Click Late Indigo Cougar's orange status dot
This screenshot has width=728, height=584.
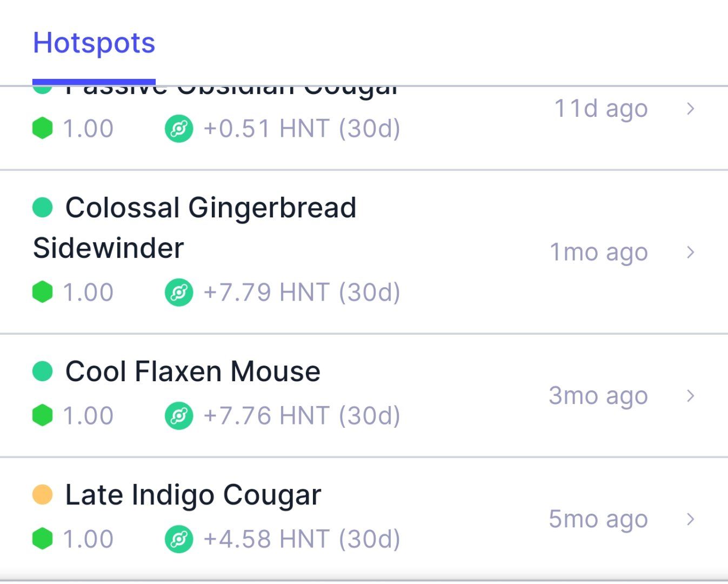[43, 495]
